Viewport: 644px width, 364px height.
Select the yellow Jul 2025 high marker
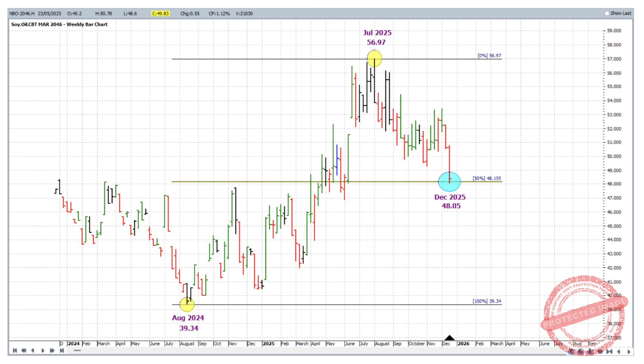click(374, 59)
